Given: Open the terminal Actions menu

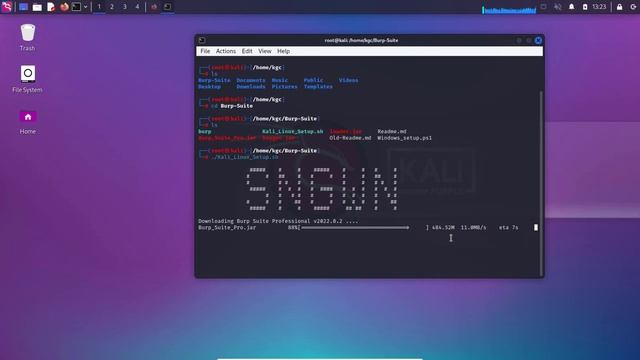Looking at the screenshot, I should pyautogui.click(x=226, y=51).
